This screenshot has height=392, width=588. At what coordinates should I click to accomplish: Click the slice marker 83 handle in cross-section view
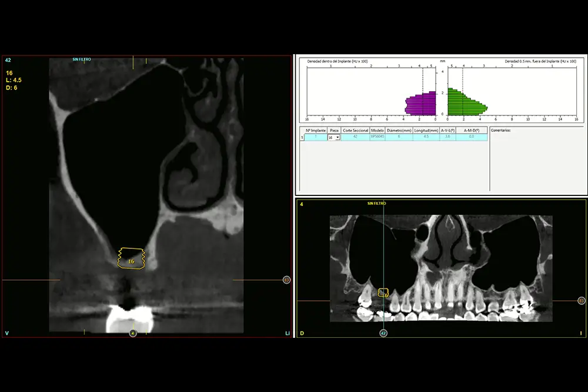coord(286,280)
